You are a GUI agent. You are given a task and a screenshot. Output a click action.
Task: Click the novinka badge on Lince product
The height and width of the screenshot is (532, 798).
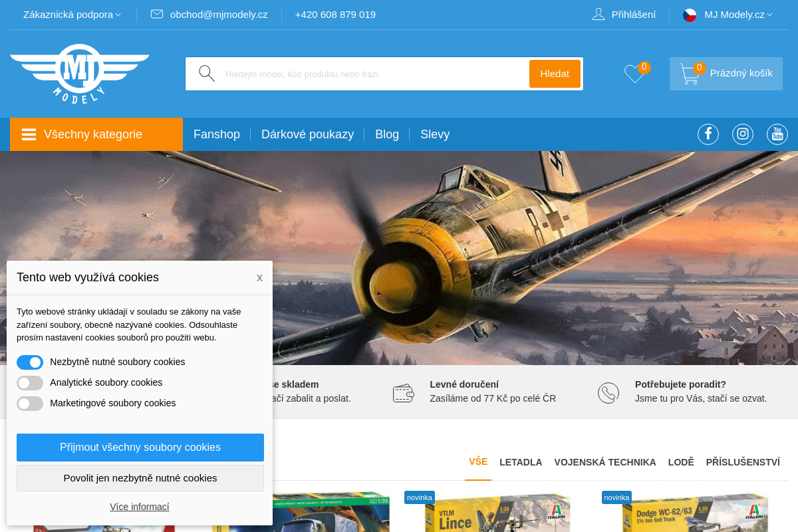420,497
